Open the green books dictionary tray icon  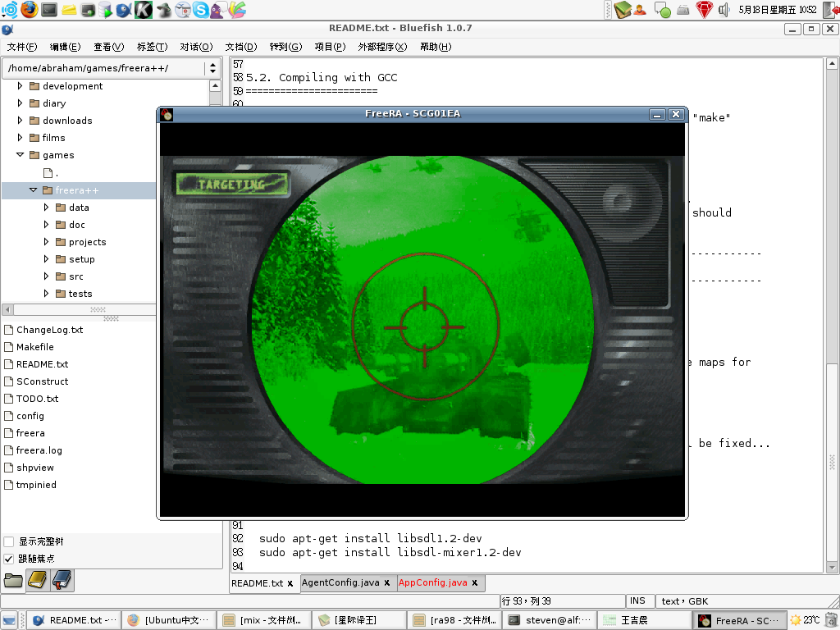[x=623, y=9]
